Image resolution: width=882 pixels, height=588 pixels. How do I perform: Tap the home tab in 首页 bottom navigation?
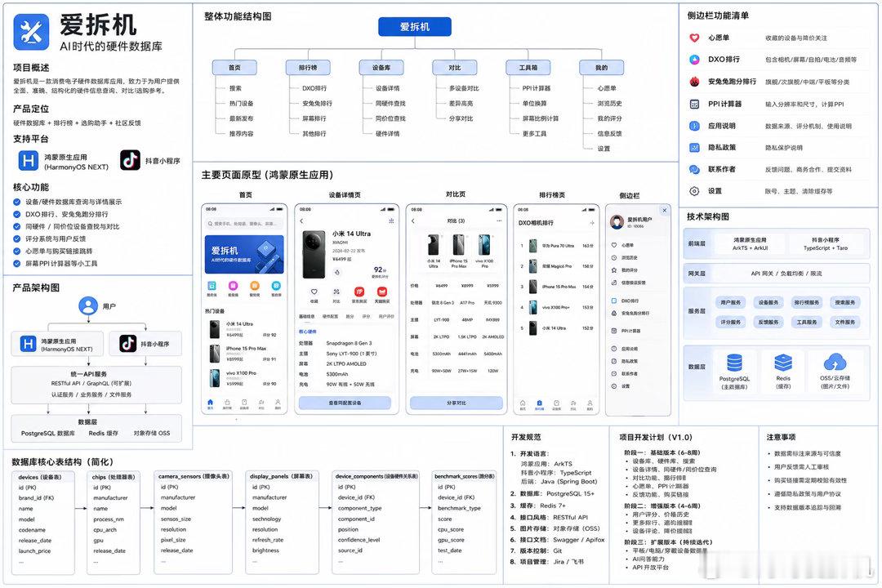[x=211, y=404]
